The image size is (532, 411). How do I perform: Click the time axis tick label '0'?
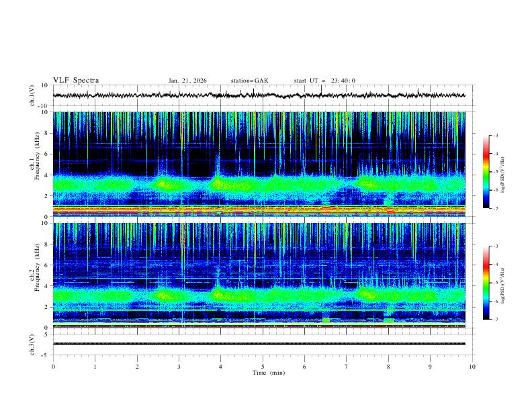(x=53, y=367)
